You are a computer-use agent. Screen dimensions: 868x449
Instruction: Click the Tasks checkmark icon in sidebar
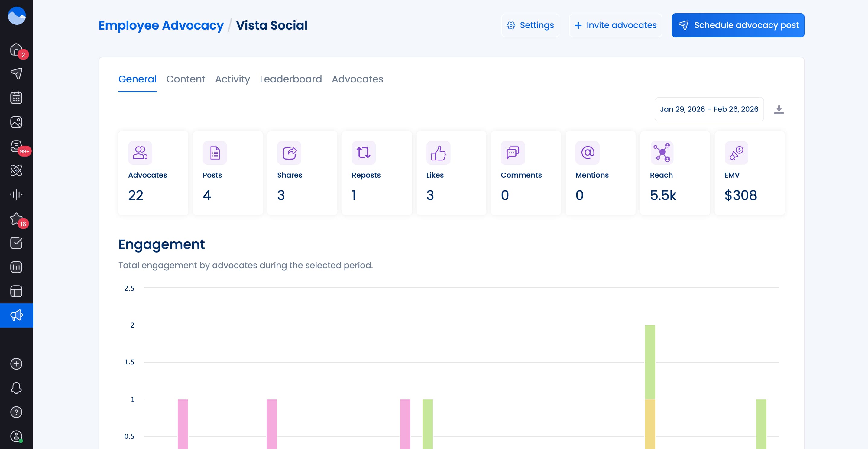pyautogui.click(x=16, y=243)
